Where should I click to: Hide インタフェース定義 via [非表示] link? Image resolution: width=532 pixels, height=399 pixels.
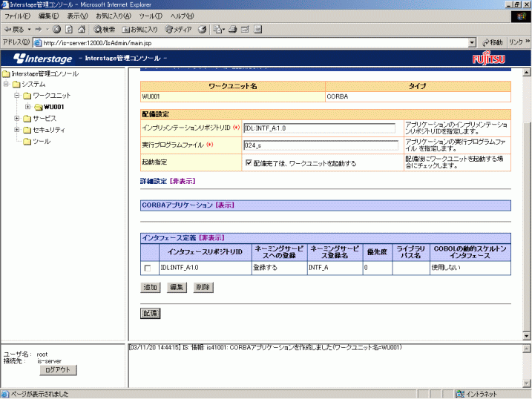coord(211,238)
